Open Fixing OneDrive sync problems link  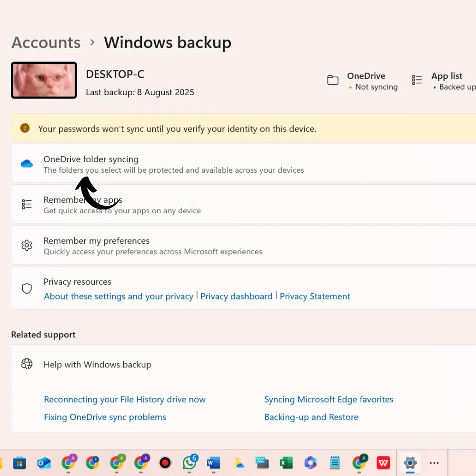[x=105, y=417]
